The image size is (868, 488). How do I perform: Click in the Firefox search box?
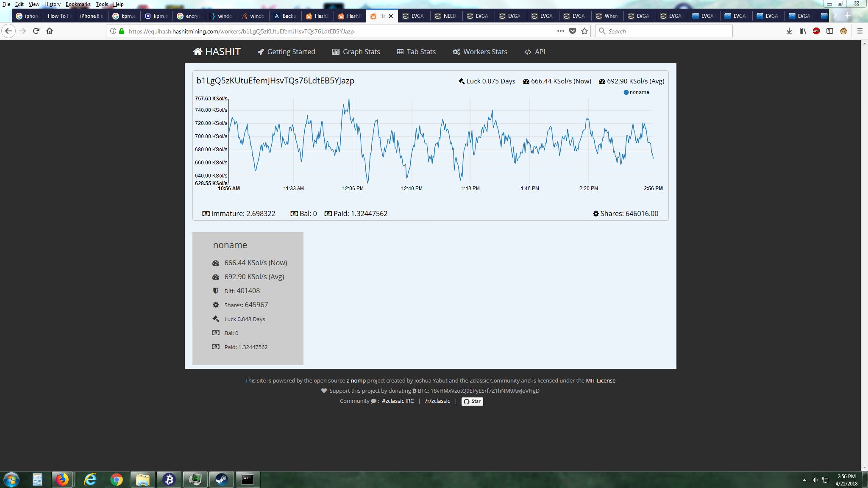(664, 31)
